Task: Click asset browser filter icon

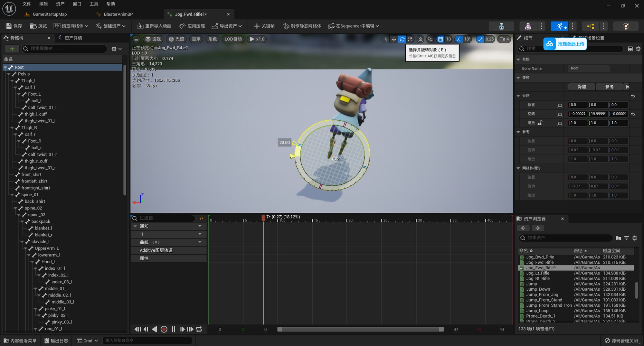Action: (x=627, y=238)
